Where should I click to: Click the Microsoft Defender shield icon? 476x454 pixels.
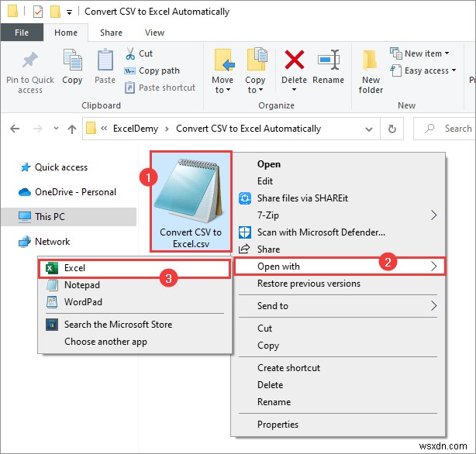click(245, 232)
